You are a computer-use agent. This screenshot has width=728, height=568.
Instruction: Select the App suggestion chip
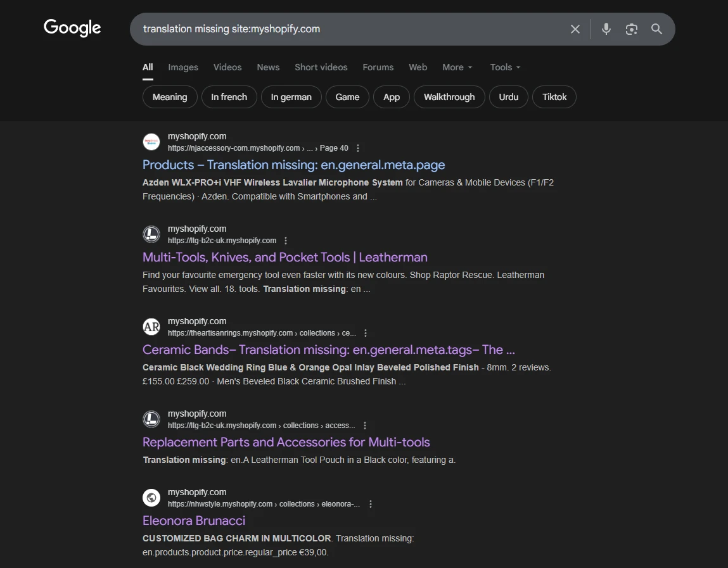(392, 97)
